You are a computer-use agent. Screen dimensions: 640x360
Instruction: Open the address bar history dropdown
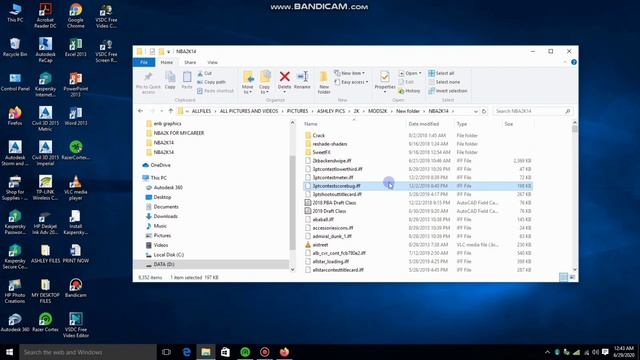476,111
